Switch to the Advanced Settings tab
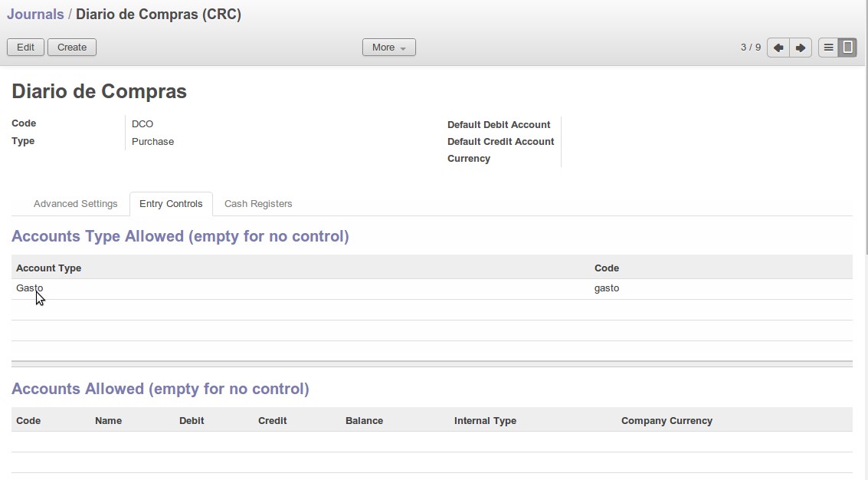The width and height of the screenshot is (868, 480). 75,204
